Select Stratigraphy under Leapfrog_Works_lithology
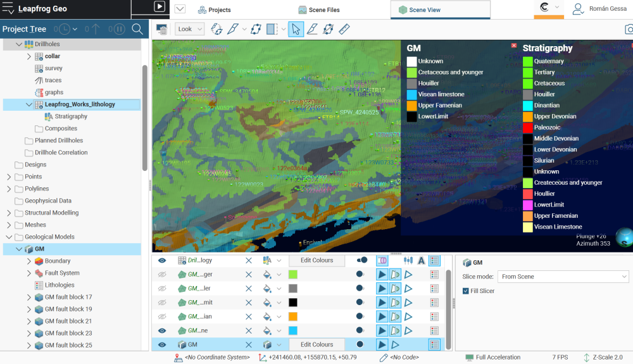 tap(71, 116)
